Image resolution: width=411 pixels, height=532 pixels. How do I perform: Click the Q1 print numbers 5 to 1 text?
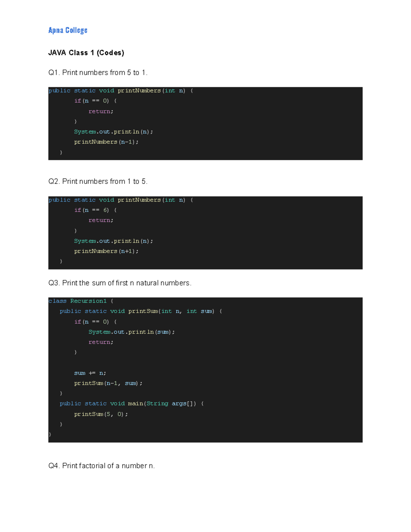(98, 73)
